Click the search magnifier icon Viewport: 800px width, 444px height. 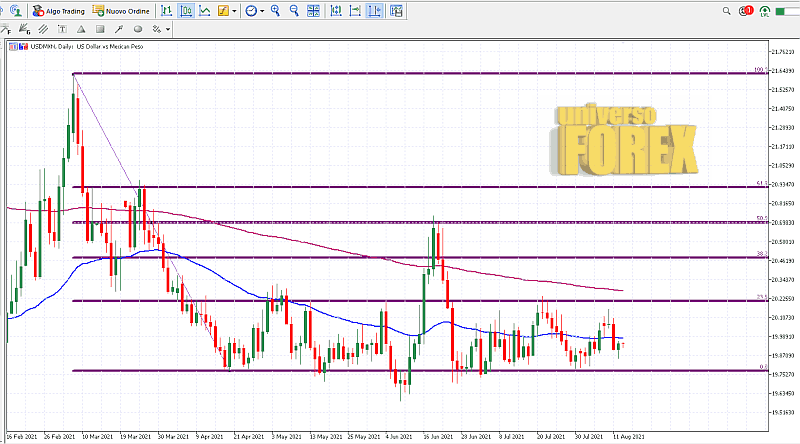pos(727,10)
